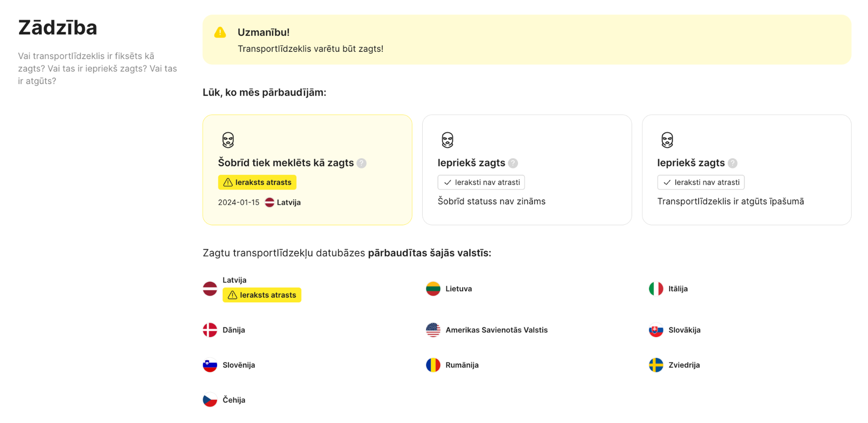Click the 'Lūk, ko mēs pārbaudījām' heading
Viewport: 868px width, 423px height.
coord(264,92)
